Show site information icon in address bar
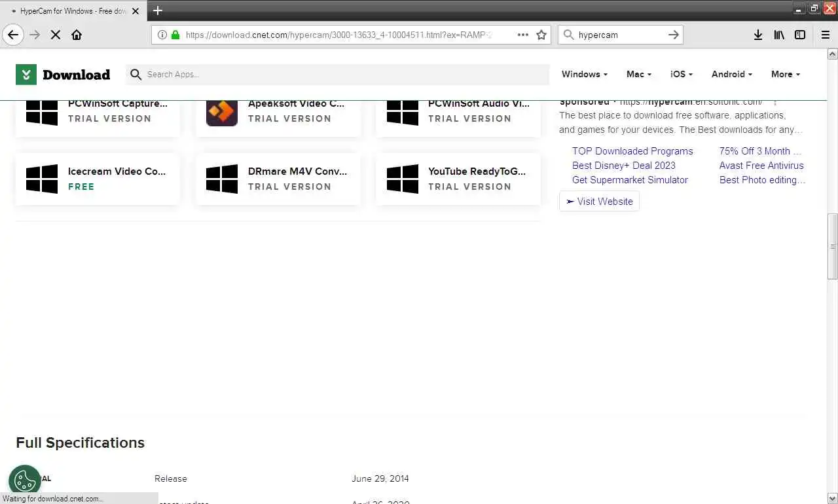838x504 pixels. [x=162, y=35]
